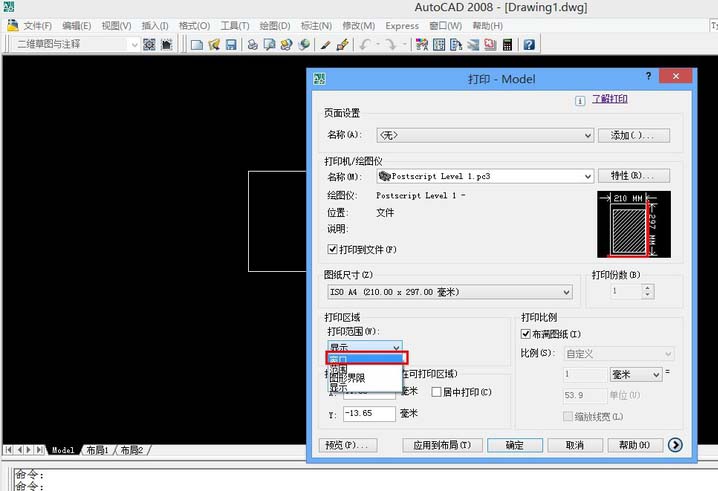
Task: Open the Undo history dropdown arrow
Action: click(378, 44)
